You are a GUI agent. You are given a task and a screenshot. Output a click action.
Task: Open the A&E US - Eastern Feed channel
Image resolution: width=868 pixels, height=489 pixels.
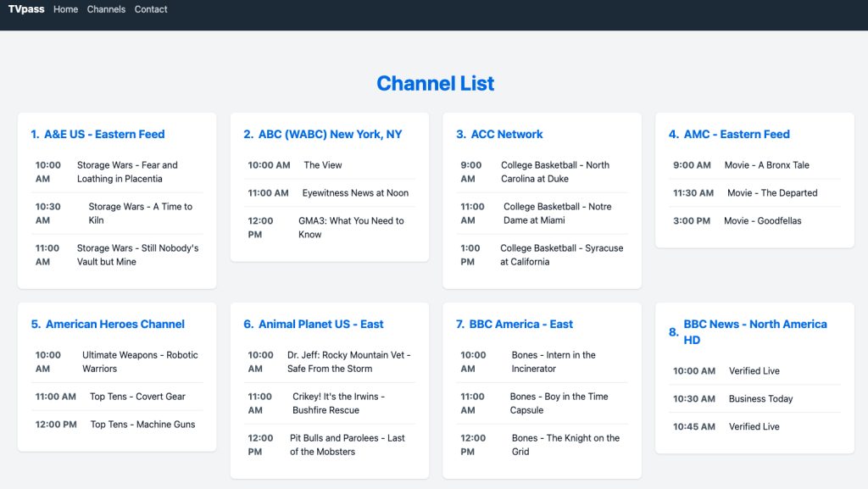[x=106, y=134]
